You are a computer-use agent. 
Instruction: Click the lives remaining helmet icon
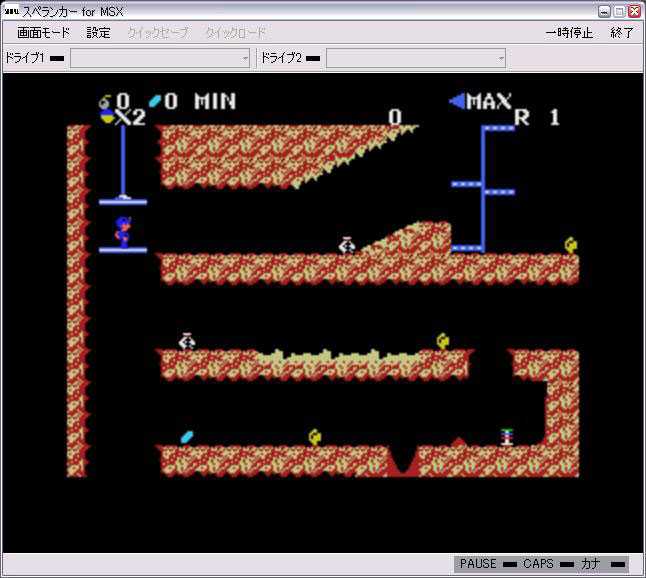click(108, 117)
